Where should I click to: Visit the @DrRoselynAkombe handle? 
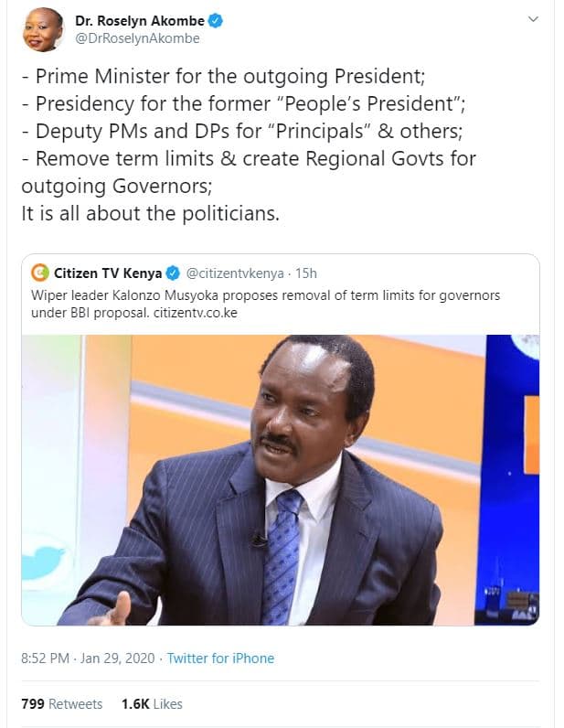tap(138, 38)
